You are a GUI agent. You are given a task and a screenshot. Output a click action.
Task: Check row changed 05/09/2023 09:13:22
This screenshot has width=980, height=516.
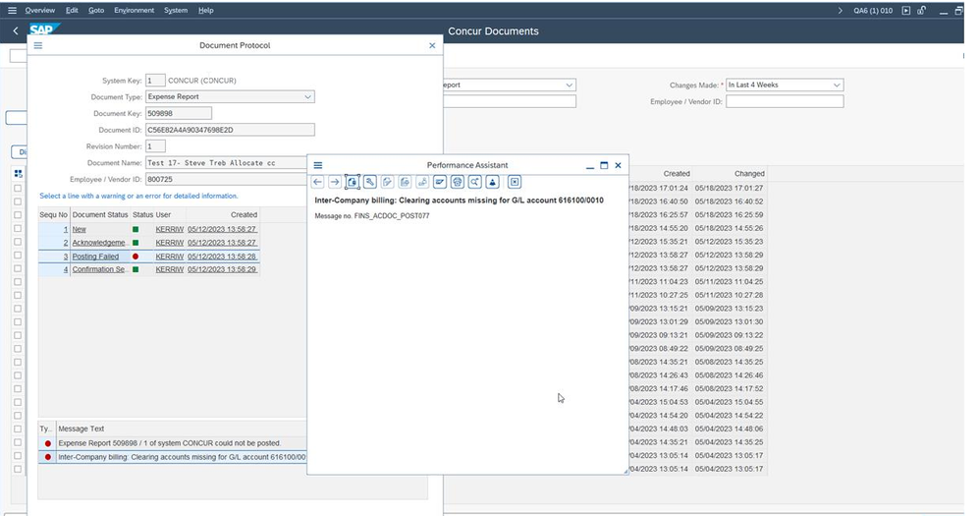coord(18,335)
